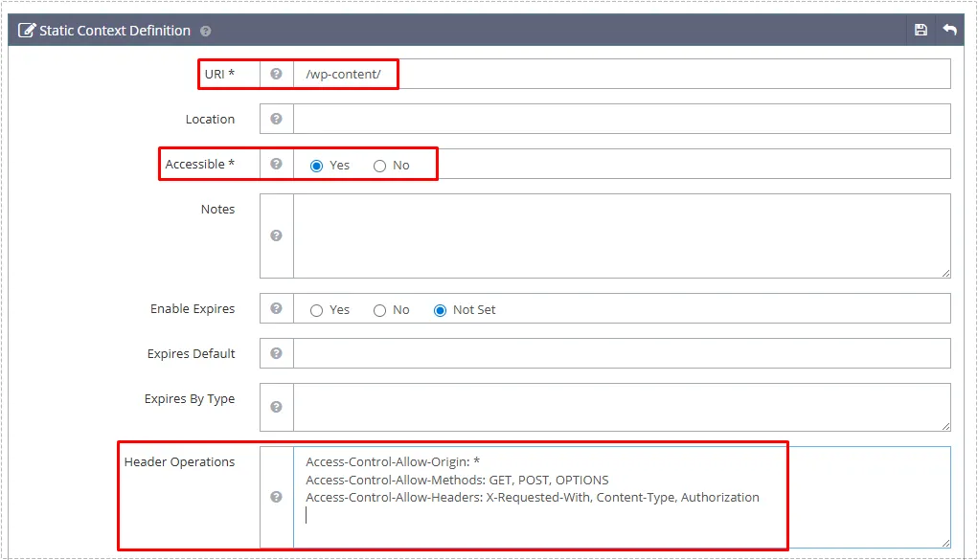
Task: Open help for Expires Default
Action: point(276,353)
